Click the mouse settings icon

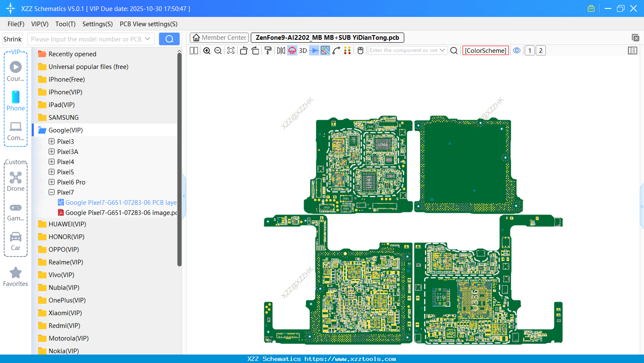360,50
